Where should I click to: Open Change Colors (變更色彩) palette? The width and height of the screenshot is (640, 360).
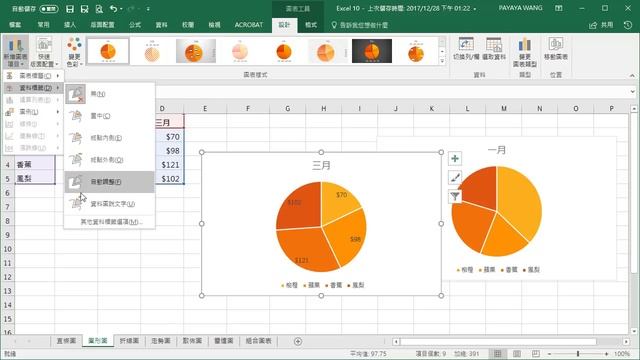pyautogui.click(x=74, y=52)
